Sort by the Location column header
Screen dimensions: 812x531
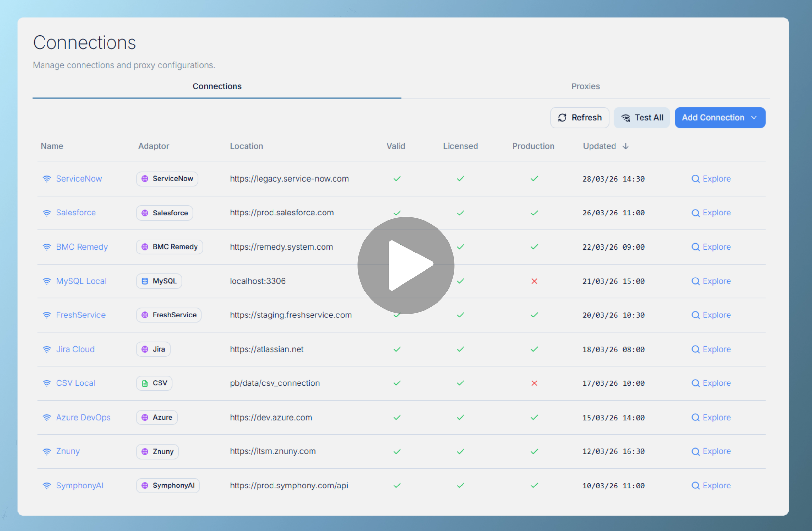point(246,146)
